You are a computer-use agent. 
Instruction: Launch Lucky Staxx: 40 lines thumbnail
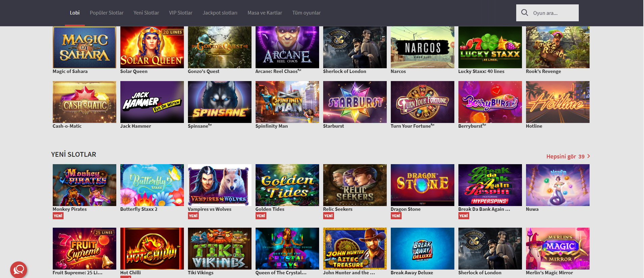pyautogui.click(x=490, y=47)
